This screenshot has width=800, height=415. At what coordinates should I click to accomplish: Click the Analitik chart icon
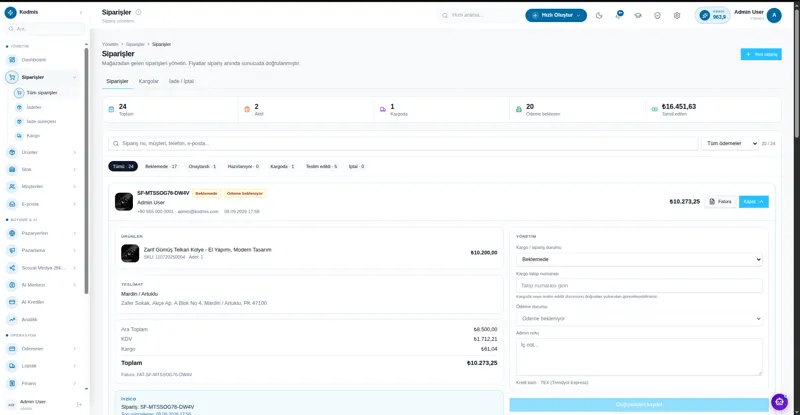(12, 320)
